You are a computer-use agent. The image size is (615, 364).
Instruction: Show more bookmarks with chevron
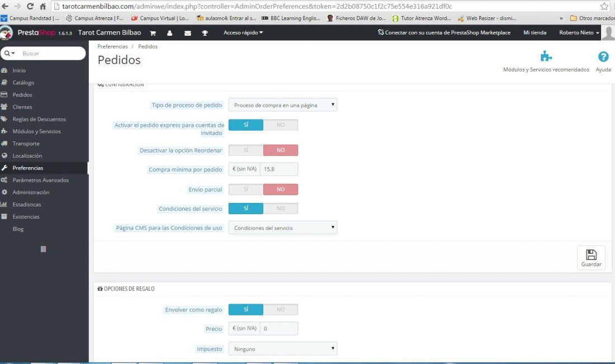coord(561,18)
